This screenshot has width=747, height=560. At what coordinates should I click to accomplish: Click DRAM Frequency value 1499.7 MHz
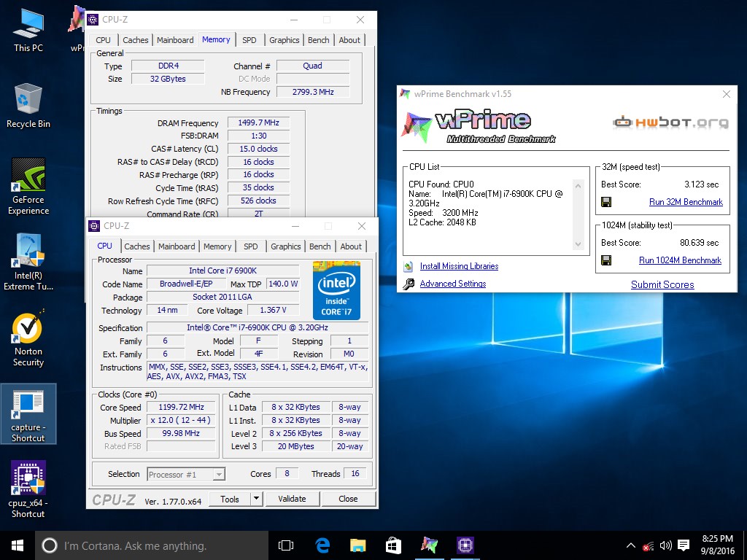[259, 122]
